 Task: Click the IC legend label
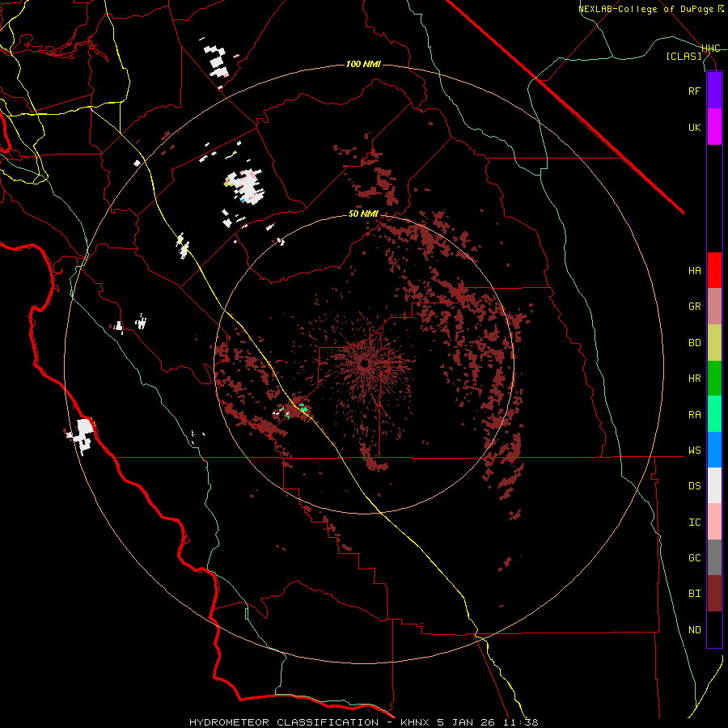(x=694, y=522)
